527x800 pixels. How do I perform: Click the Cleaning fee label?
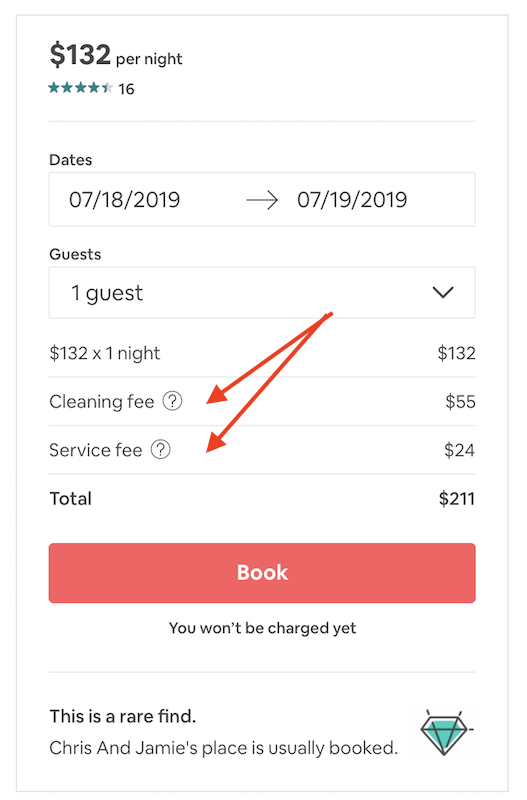tap(102, 402)
